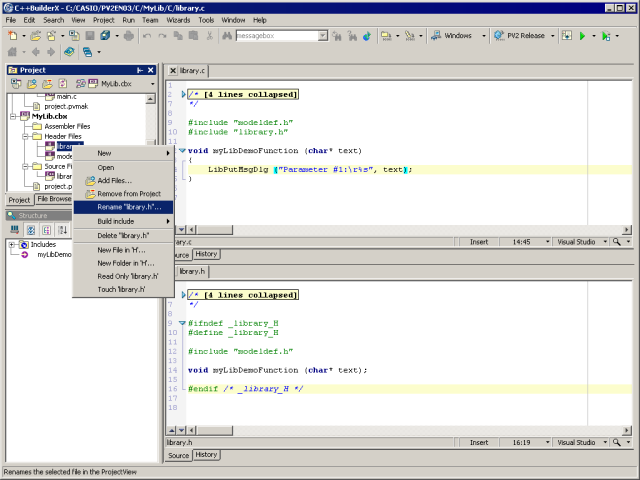Click the Make project icon
Screen dimensions: 640x480
pyautogui.click(x=386, y=36)
